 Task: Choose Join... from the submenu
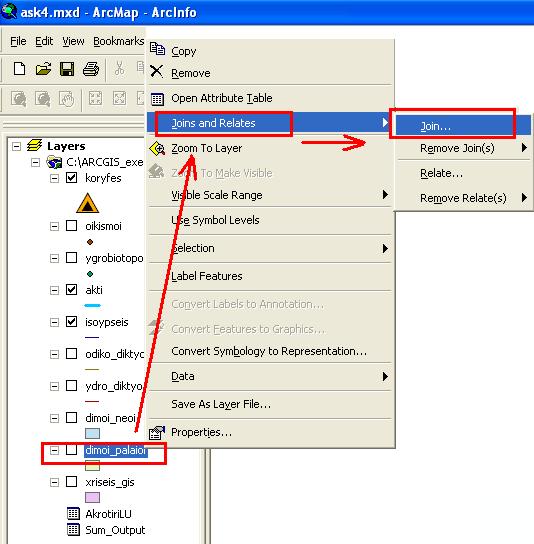coord(463,126)
